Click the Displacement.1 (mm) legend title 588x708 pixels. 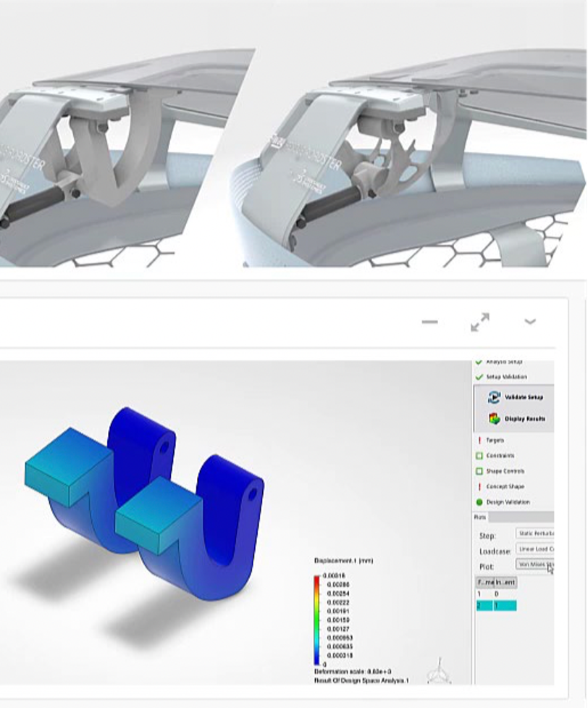(x=343, y=561)
